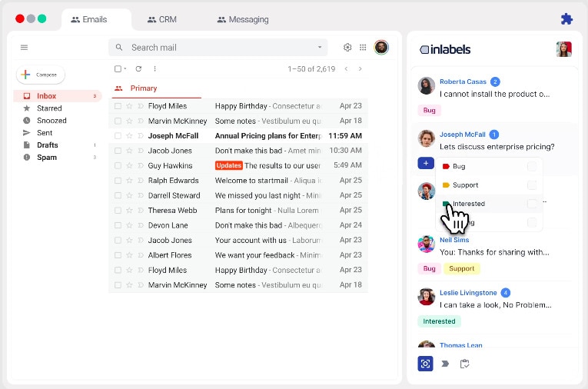Go to next page of emails
Screen dimensions: 588x389
(x=360, y=69)
